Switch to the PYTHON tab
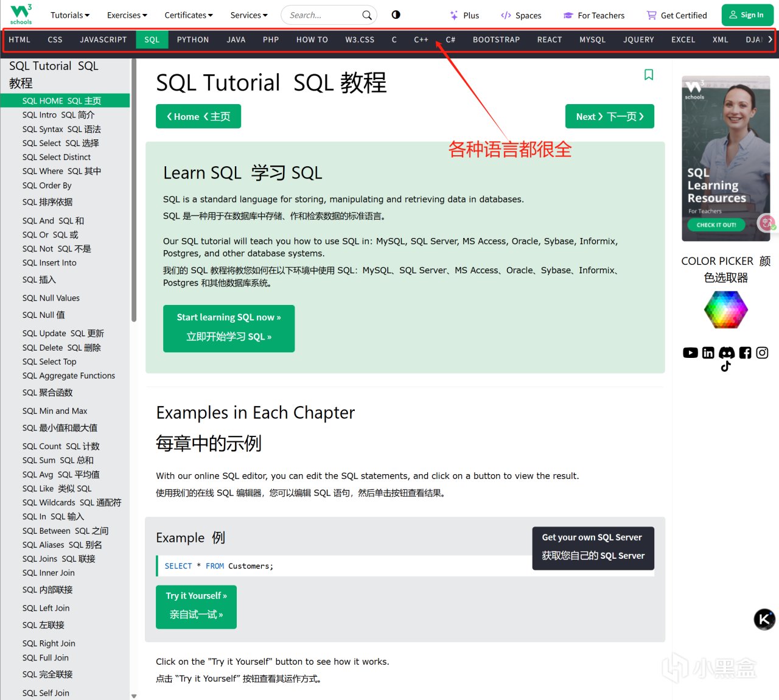 [x=193, y=40]
